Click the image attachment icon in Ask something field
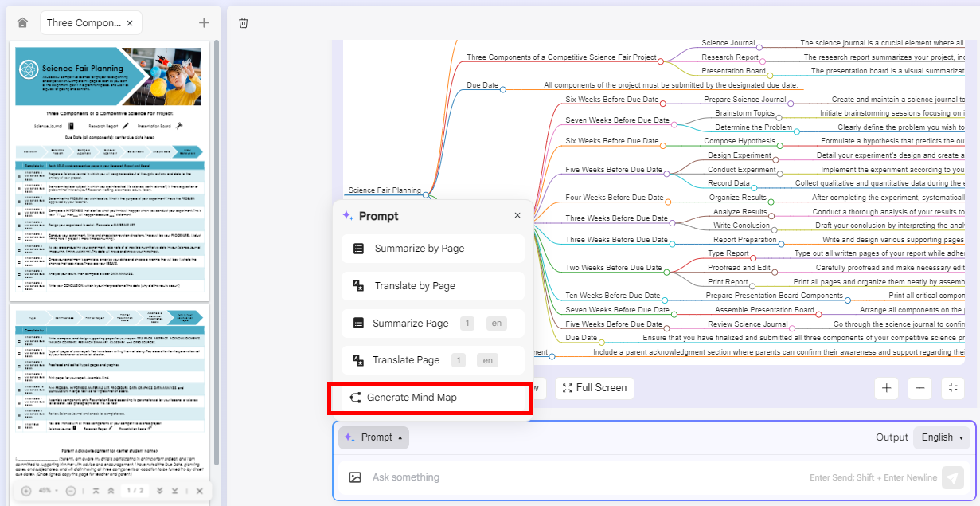 [x=354, y=477]
